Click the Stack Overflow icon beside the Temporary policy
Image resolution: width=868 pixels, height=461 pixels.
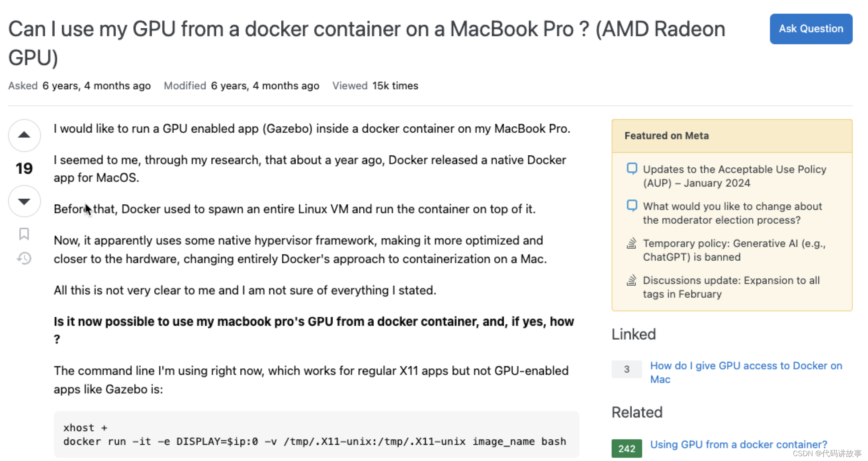point(632,243)
